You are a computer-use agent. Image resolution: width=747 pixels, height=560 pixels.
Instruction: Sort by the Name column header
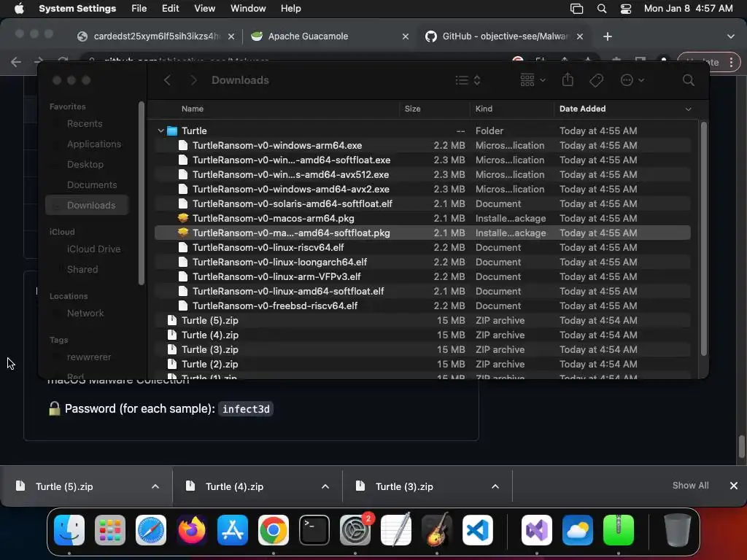tap(193, 109)
